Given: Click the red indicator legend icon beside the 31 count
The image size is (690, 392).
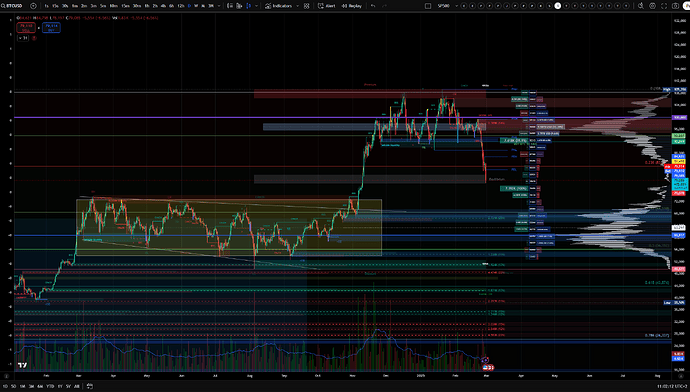Looking at the screenshot, I should click(34, 38).
